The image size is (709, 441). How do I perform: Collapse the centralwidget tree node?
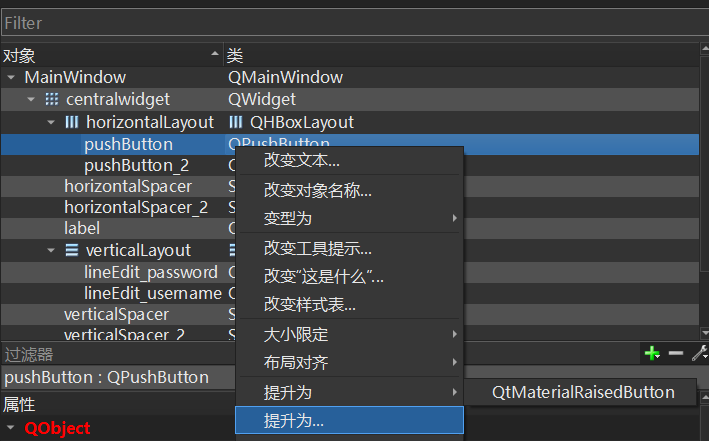(x=31, y=100)
